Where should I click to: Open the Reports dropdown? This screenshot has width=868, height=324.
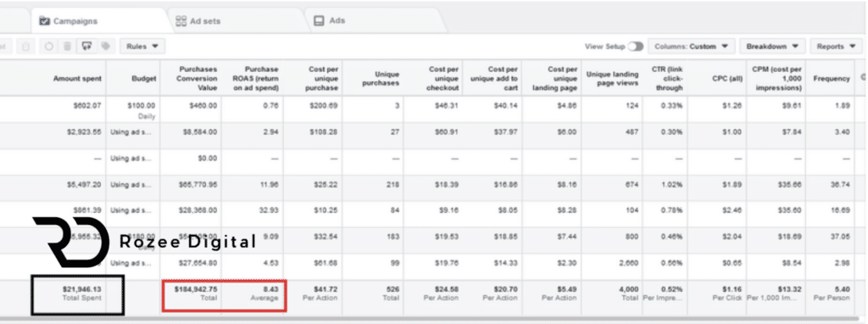point(836,47)
